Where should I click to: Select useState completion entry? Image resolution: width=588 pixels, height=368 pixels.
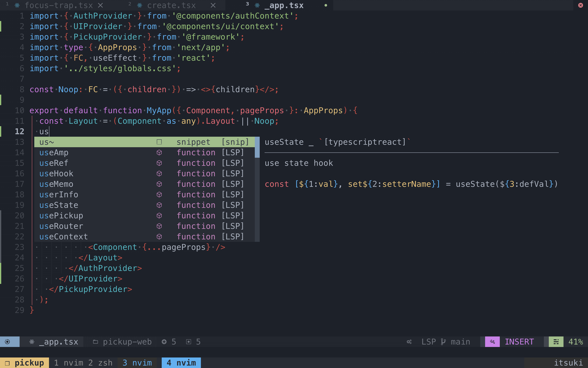point(145,205)
